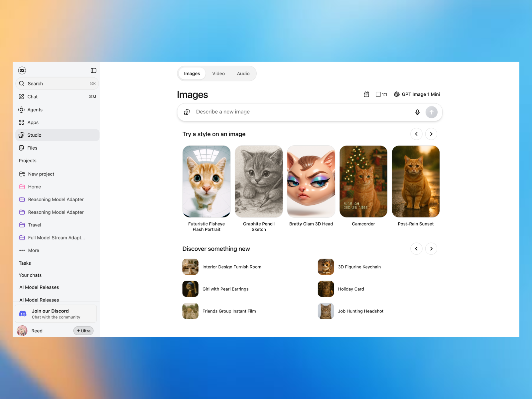This screenshot has height=399, width=532.
Task: Click the Describe a new image field
Action: [299, 112]
